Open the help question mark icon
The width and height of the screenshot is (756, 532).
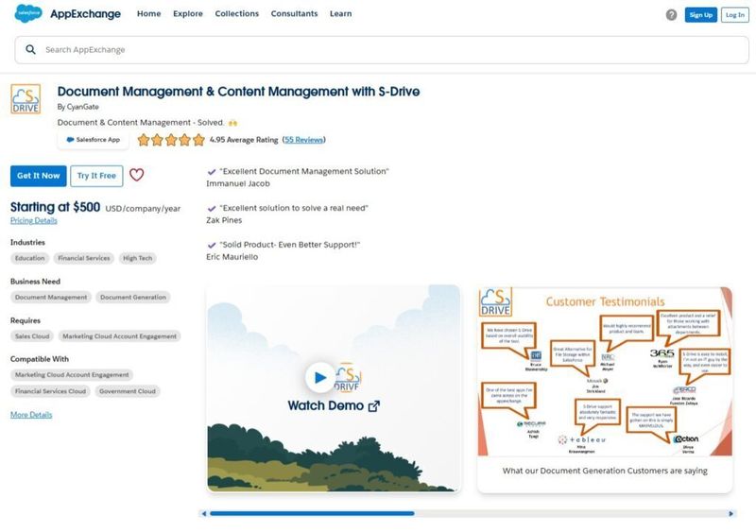tap(671, 15)
